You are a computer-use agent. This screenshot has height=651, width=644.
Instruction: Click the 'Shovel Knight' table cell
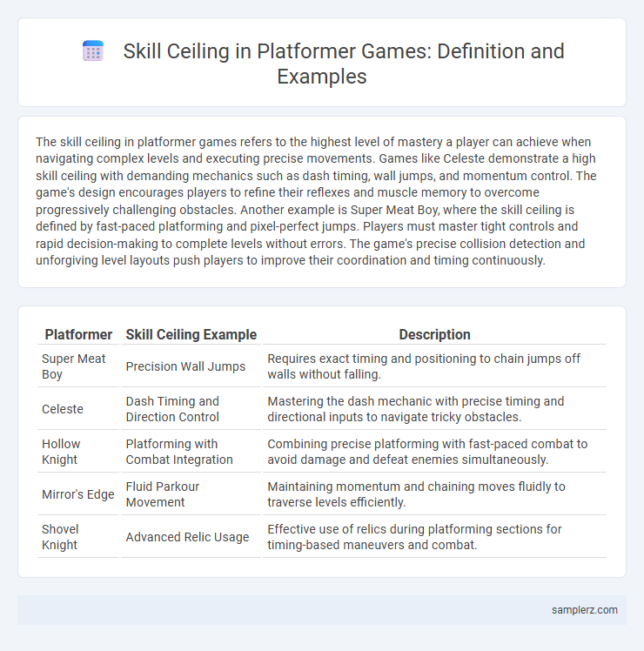[x=78, y=537]
